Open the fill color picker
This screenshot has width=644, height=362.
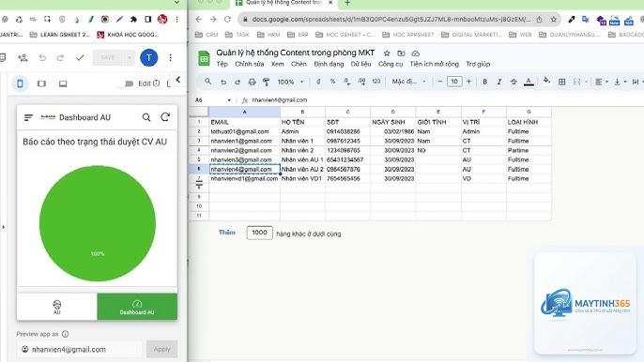pos(546,81)
